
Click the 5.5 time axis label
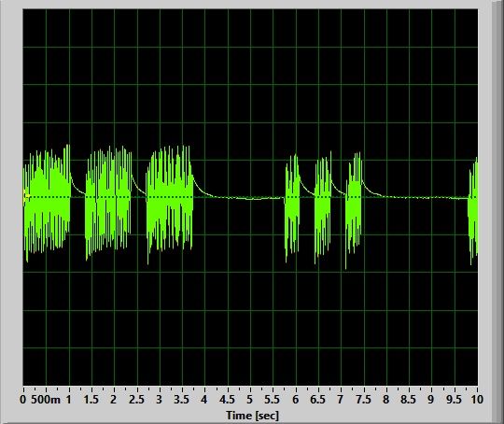tap(273, 400)
